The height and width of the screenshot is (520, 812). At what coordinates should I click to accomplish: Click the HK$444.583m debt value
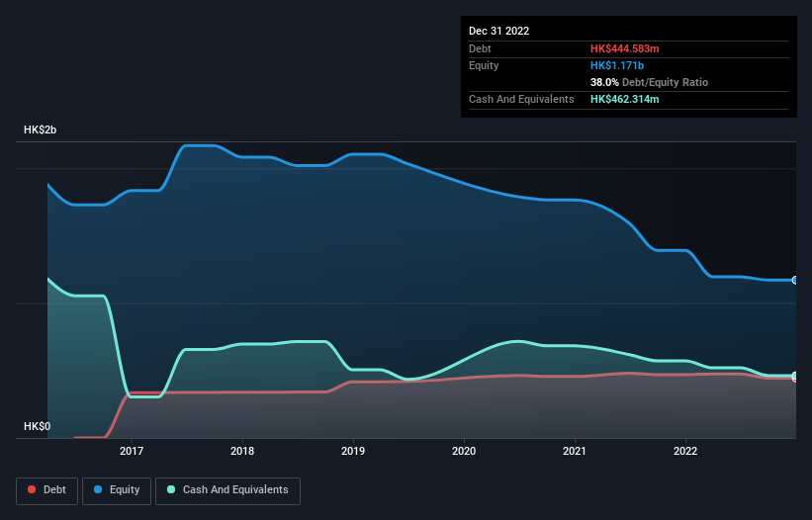624,48
